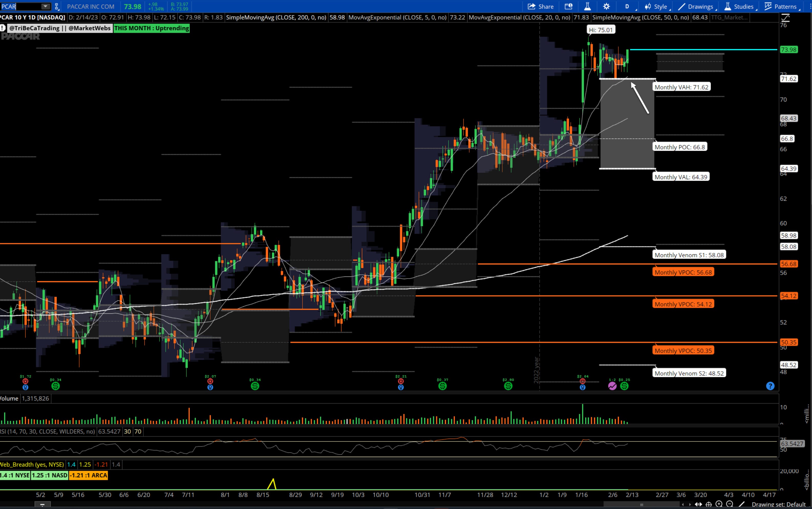
Task: Open the quote details card icon
Action: pos(568,6)
